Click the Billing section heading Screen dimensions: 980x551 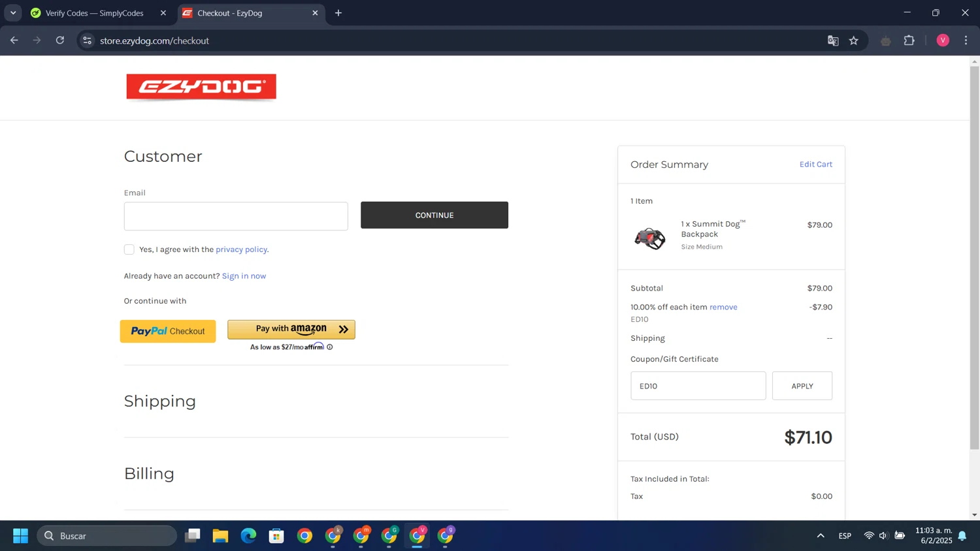click(149, 473)
